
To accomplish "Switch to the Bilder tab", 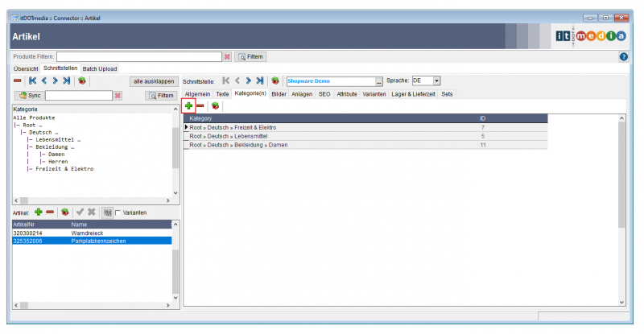I will coord(279,94).
